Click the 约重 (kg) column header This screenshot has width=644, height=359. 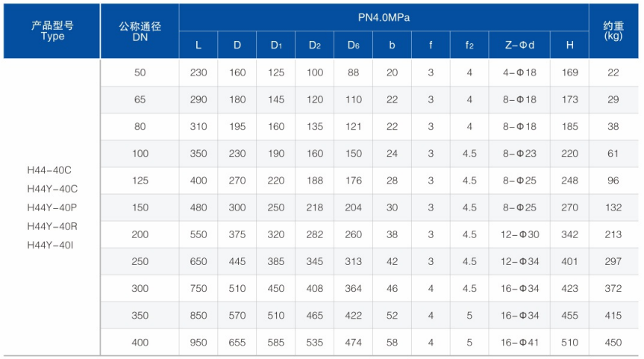pyautogui.click(x=613, y=31)
